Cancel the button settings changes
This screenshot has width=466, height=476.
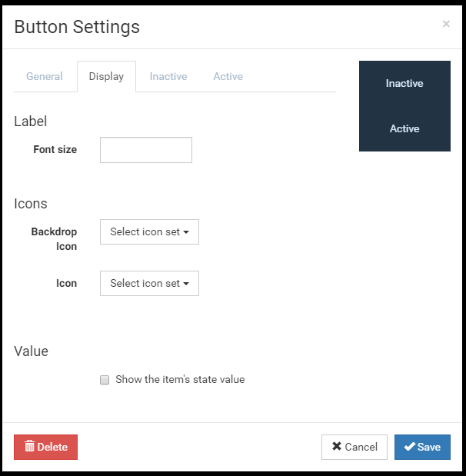tap(354, 447)
